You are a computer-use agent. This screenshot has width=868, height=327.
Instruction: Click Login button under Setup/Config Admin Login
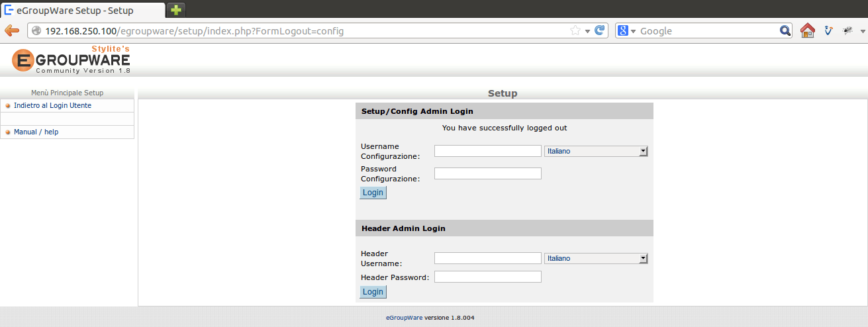click(373, 193)
